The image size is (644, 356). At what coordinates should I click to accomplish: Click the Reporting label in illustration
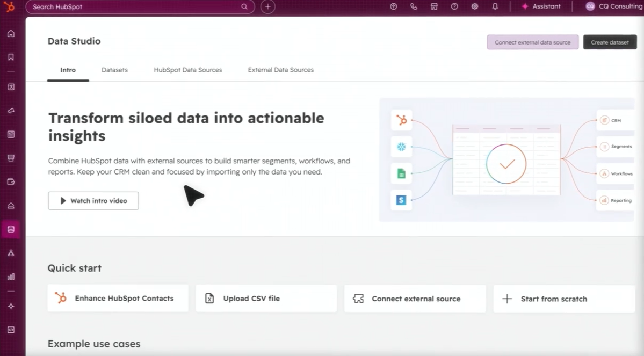click(x=621, y=201)
